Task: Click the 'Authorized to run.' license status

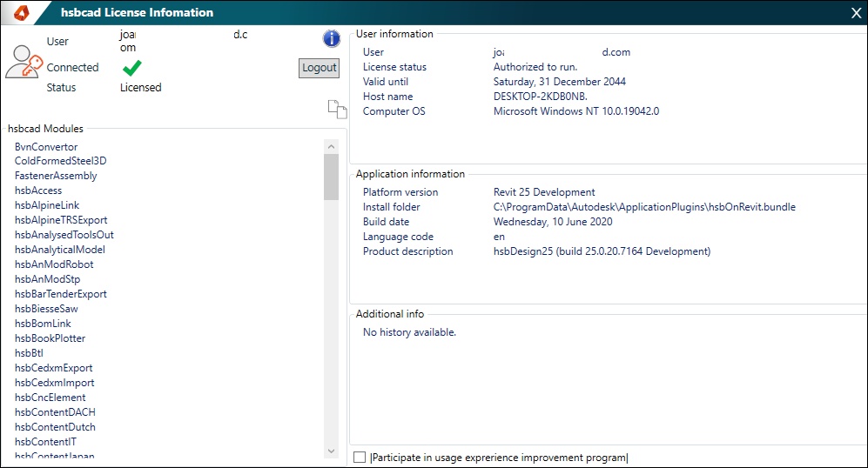Action: [x=535, y=67]
